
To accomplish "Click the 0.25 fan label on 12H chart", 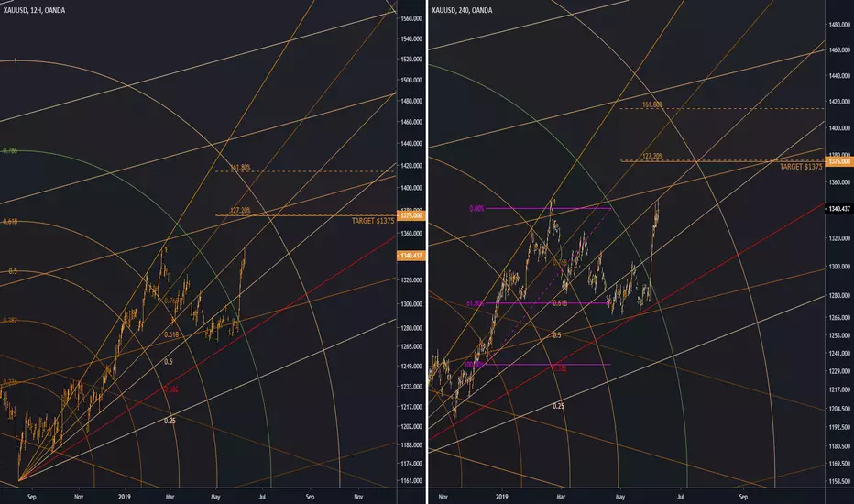I will click(170, 421).
